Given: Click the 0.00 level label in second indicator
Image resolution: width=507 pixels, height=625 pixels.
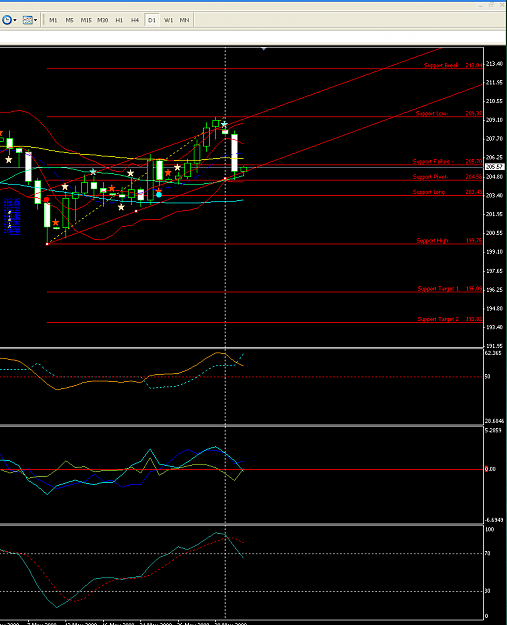Looking at the screenshot, I should (x=490, y=469).
